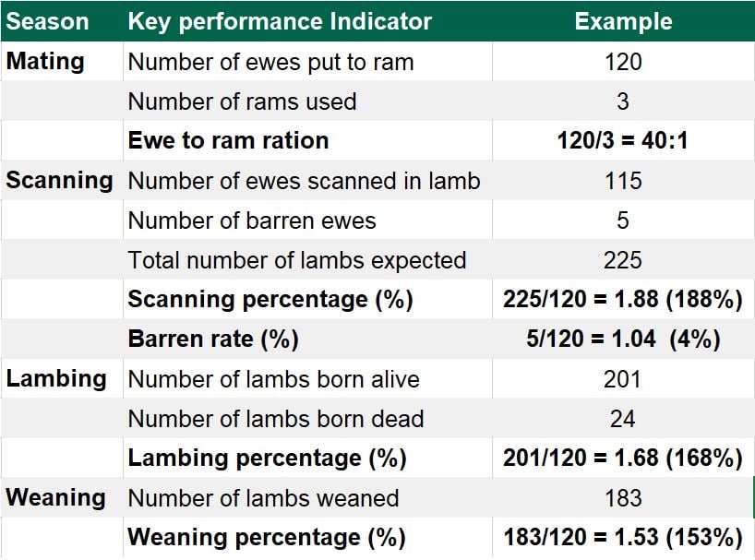Select the Barren rate (%) cell
This screenshot has width=755, height=560.
click(x=213, y=340)
